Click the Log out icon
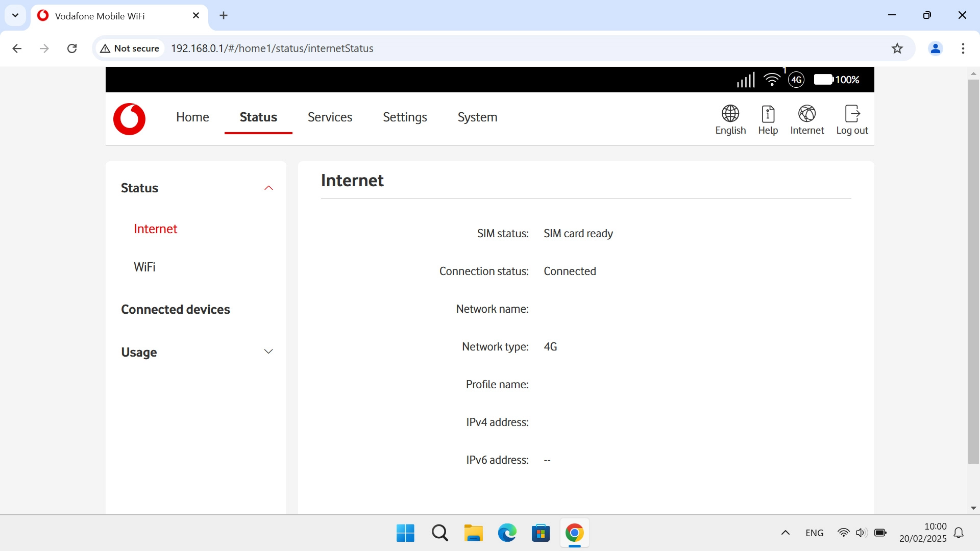The width and height of the screenshot is (980, 551). coord(852,114)
